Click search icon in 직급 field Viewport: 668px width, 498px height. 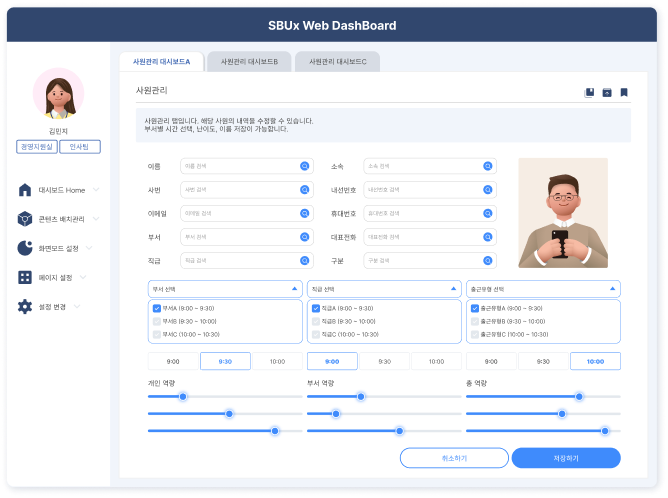tap(305, 261)
